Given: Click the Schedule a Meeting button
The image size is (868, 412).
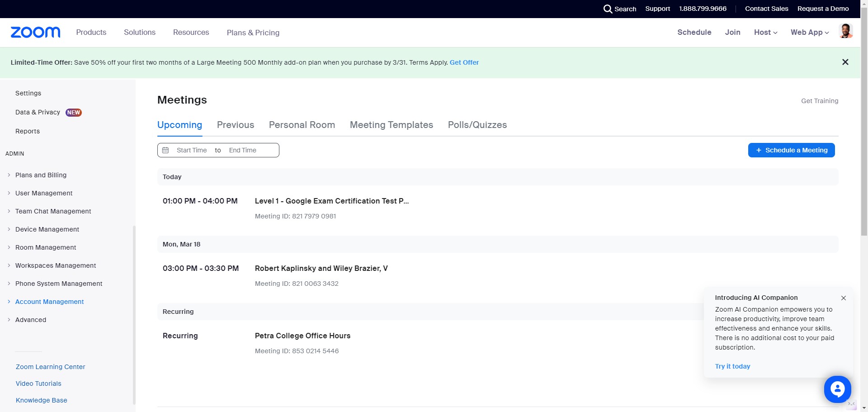Looking at the screenshot, I should (791, 150).
